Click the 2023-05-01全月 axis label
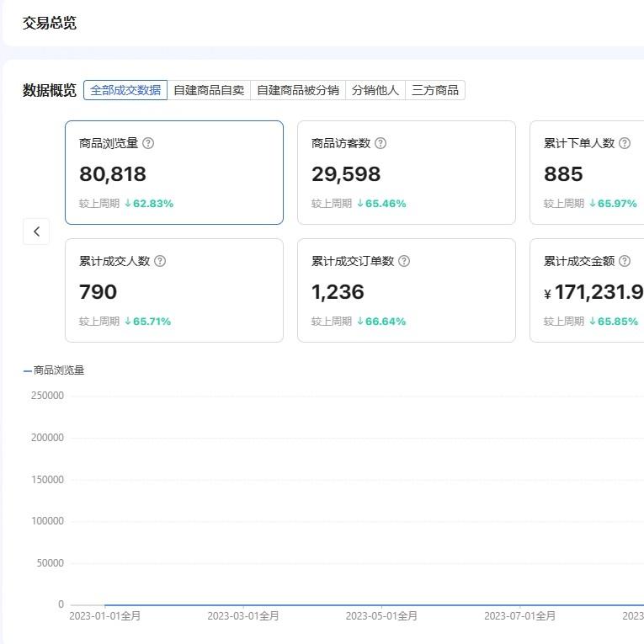Image resolution: width=644 pixels, height=644 pixels. (x=381, y=616)
